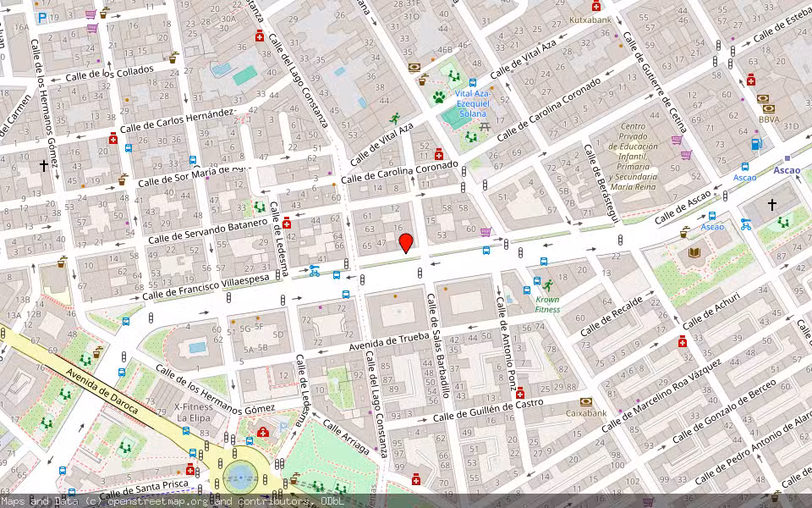
Task: Select pharmacy icon by Calle de Antonio Ponz
Action: 520,393
